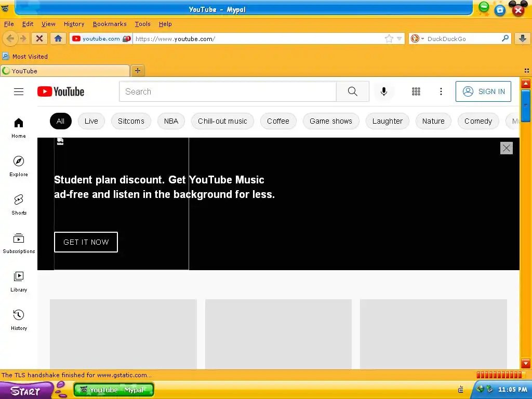
Task: Click the first video thumbnail placeholder
Action: 123,334
